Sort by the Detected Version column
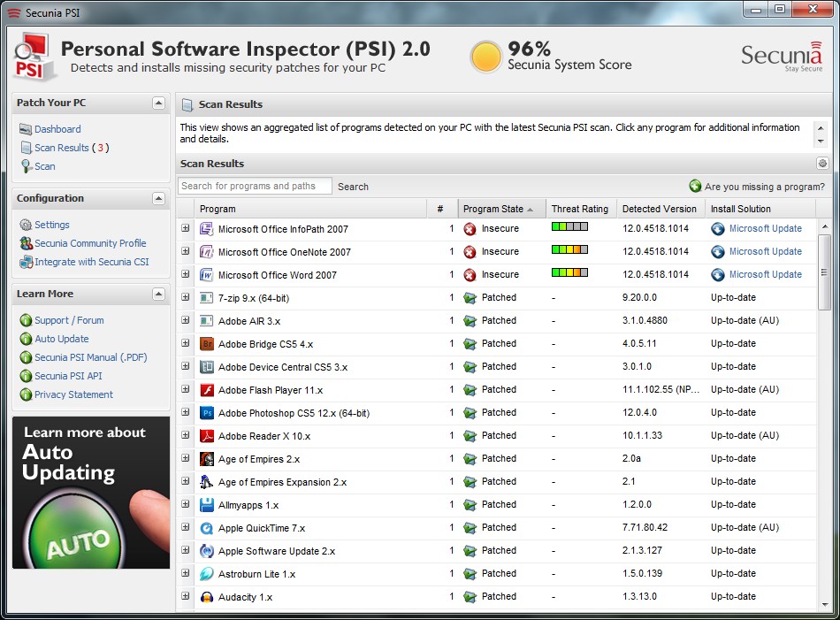Image resolution: width=840 pixels, height=620 pixels. [661, 209]
